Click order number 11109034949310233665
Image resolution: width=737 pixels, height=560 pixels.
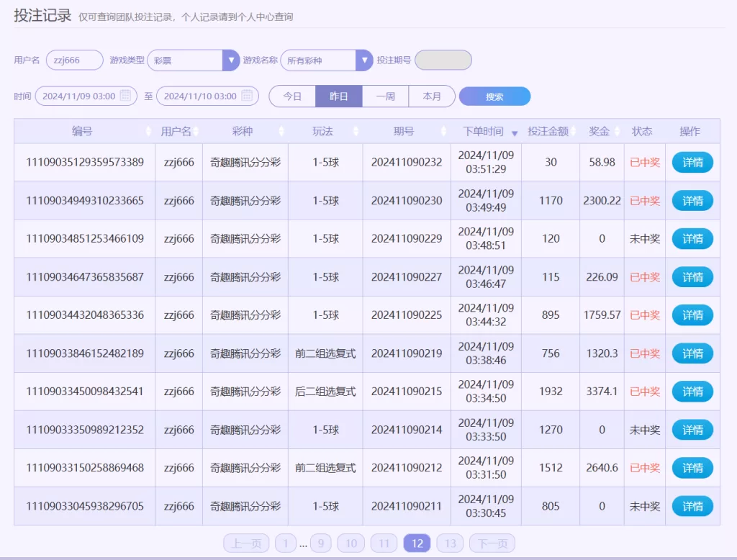click(x=85, y=201)
